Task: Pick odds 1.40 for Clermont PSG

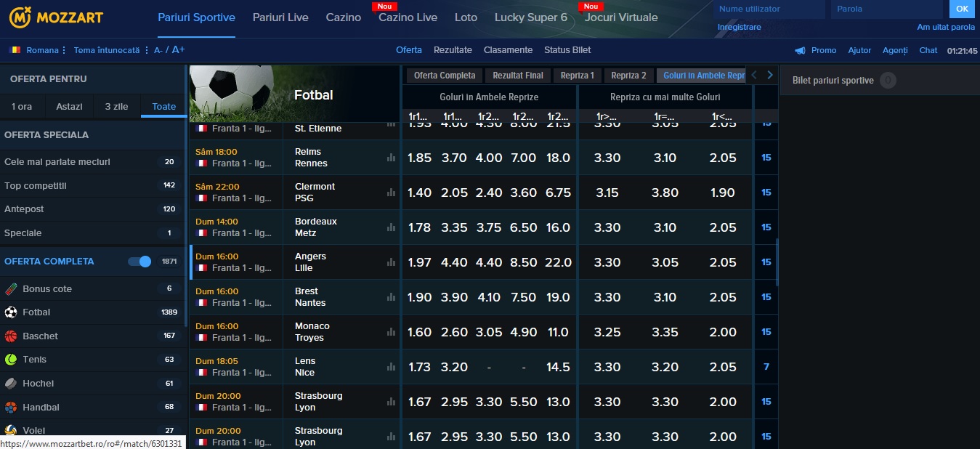Action: (x=420, y=193)
